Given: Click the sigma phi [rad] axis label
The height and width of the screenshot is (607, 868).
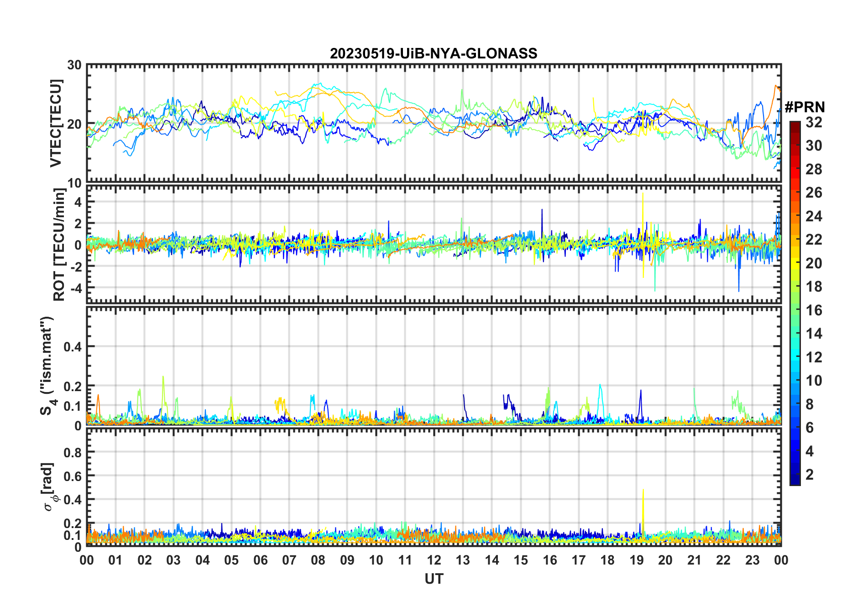Looking at the screenshot, I should pyautogui.click(x=50, y=487).
